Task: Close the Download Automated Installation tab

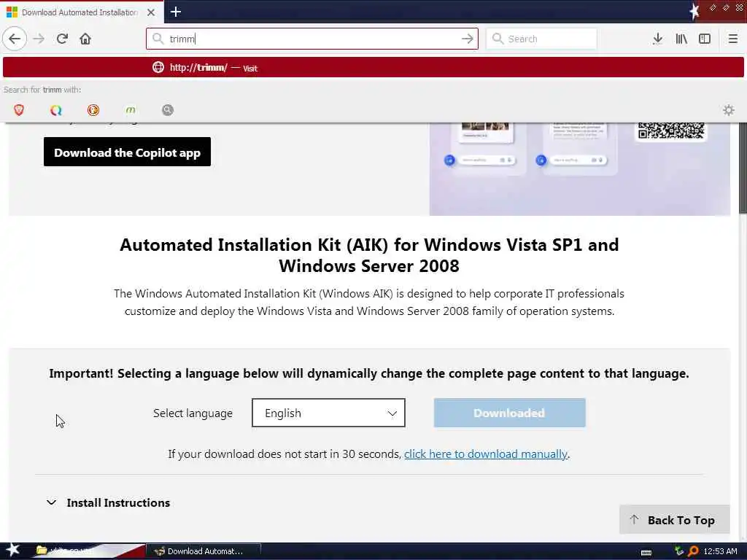Action: (151, 12)
